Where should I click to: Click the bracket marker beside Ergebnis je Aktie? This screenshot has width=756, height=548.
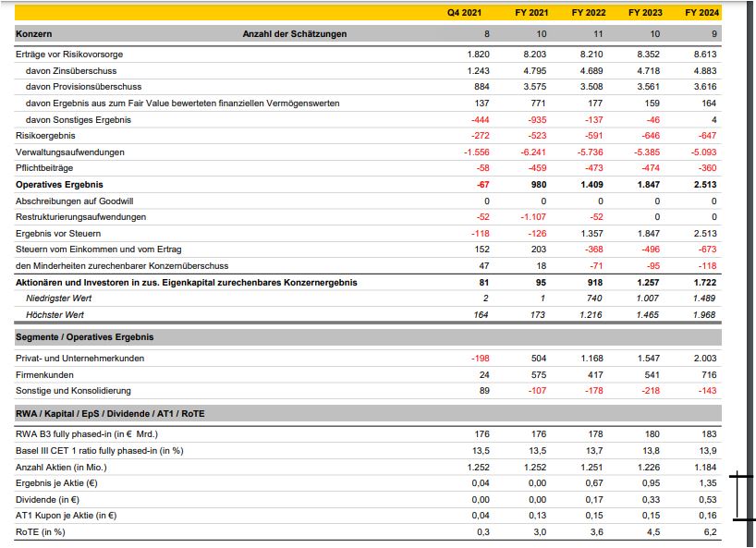(x=737, y=497)
